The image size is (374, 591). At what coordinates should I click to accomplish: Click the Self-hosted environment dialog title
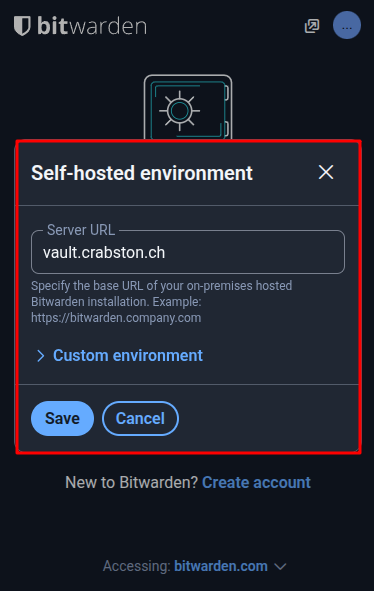142,173
